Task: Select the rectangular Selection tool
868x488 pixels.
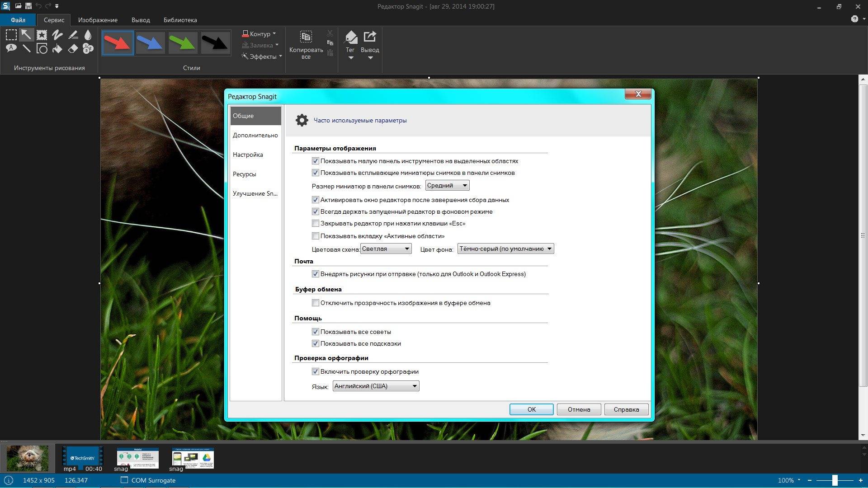Action: coord(11,35)
